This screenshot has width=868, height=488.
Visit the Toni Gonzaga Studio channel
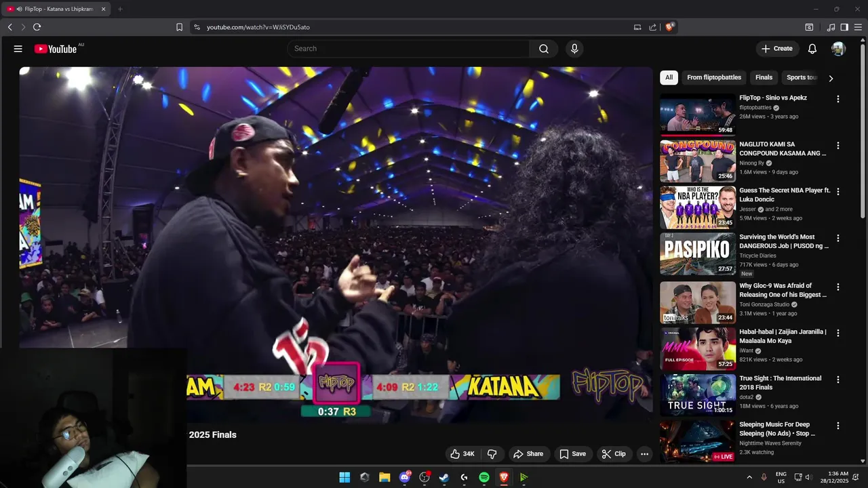[764, 305]
